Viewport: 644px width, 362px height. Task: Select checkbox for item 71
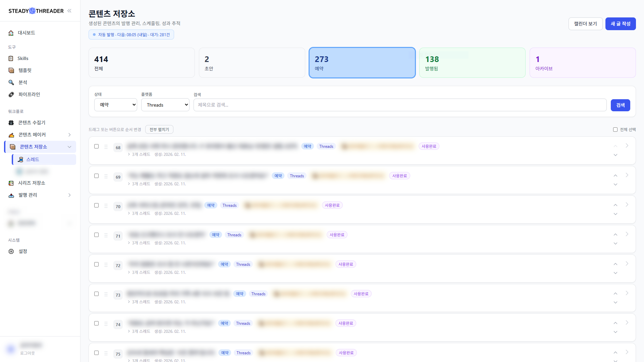coord(97,235)
